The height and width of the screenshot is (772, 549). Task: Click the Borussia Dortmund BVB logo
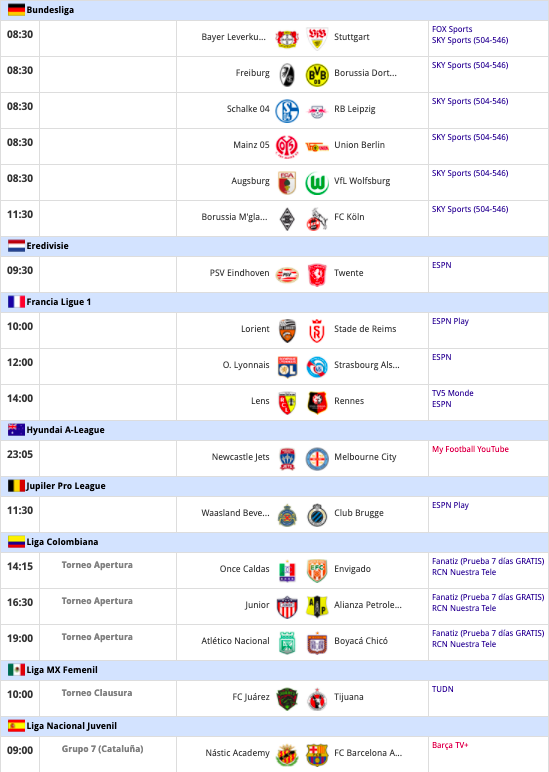point(317,75)
